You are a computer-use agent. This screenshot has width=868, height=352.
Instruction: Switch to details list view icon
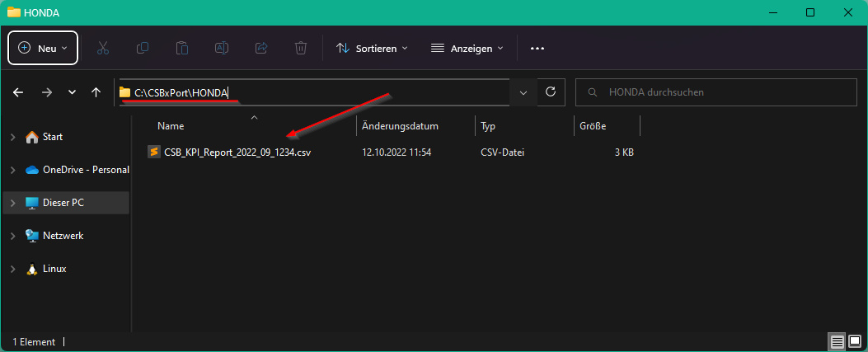(837, 341)
